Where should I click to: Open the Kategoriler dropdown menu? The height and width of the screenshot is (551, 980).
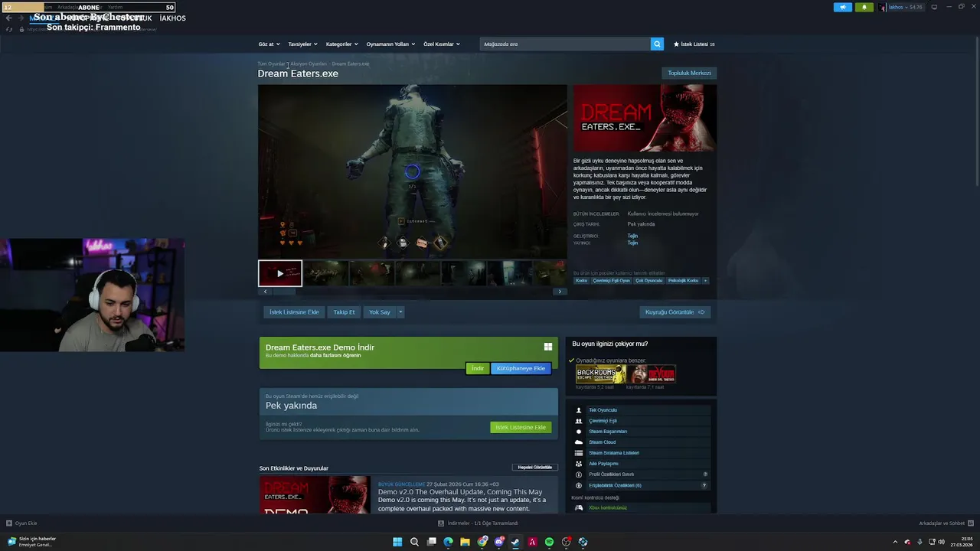point(341,44)
